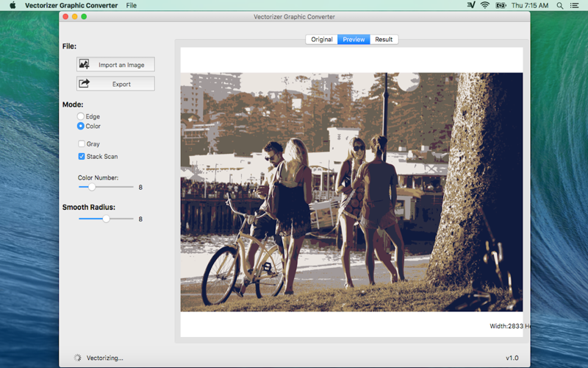Screen dimensions: 588x368
Task: Open the Apple menu
Action: (12, 5)
